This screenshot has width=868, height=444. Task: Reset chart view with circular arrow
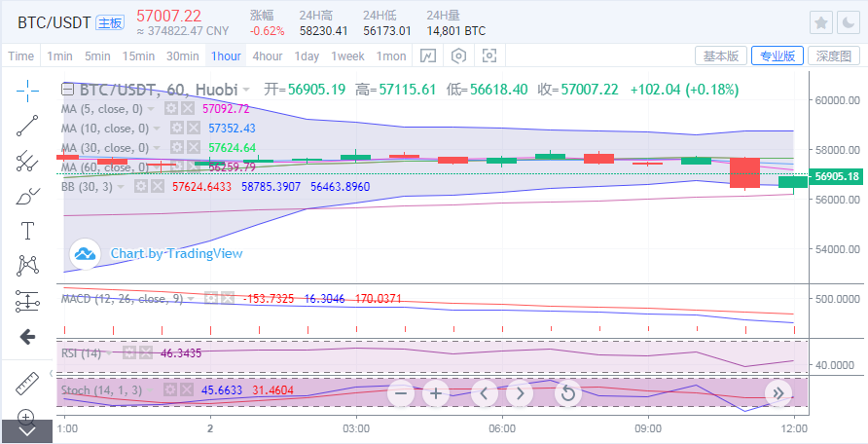pos(567,393)
